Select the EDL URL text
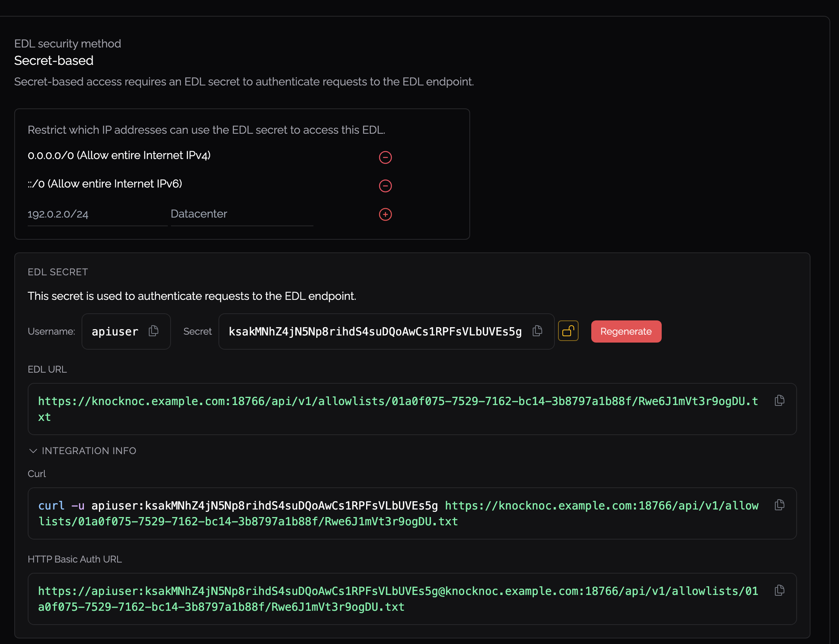 398,409
